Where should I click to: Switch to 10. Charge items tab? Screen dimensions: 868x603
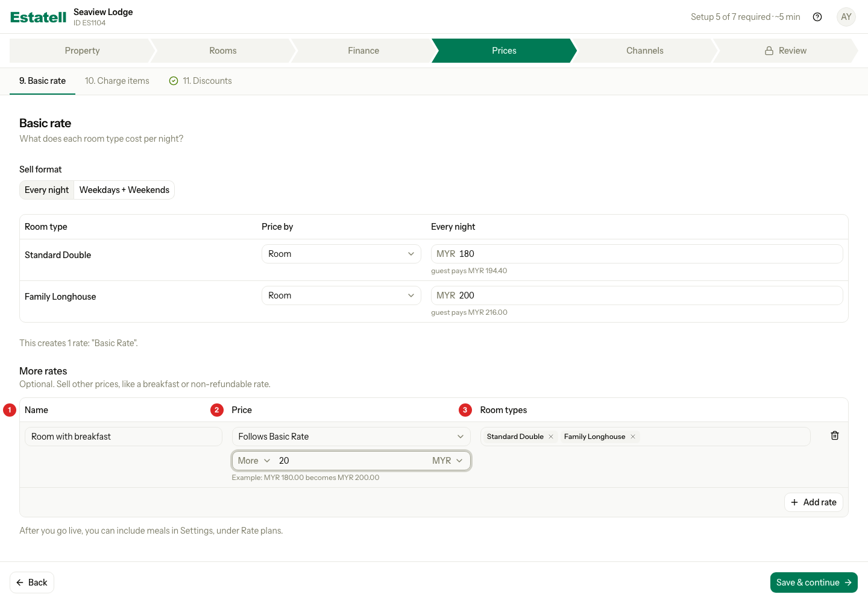117,81
